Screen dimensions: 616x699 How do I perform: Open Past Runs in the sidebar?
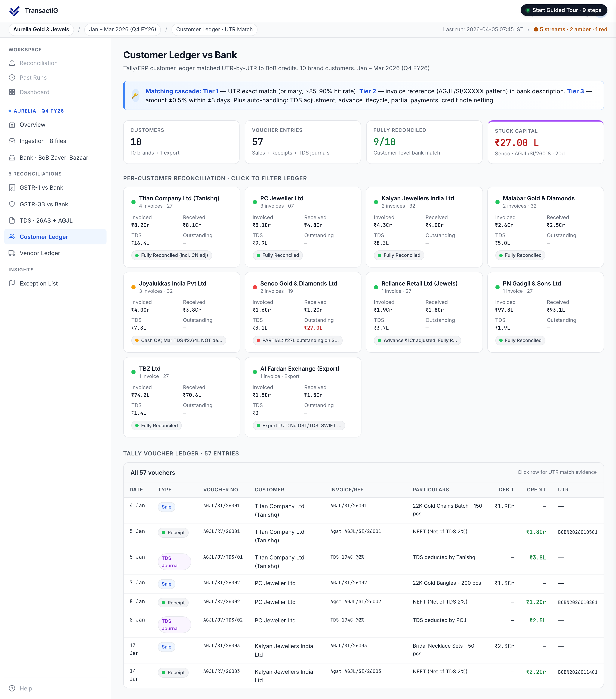55,78
